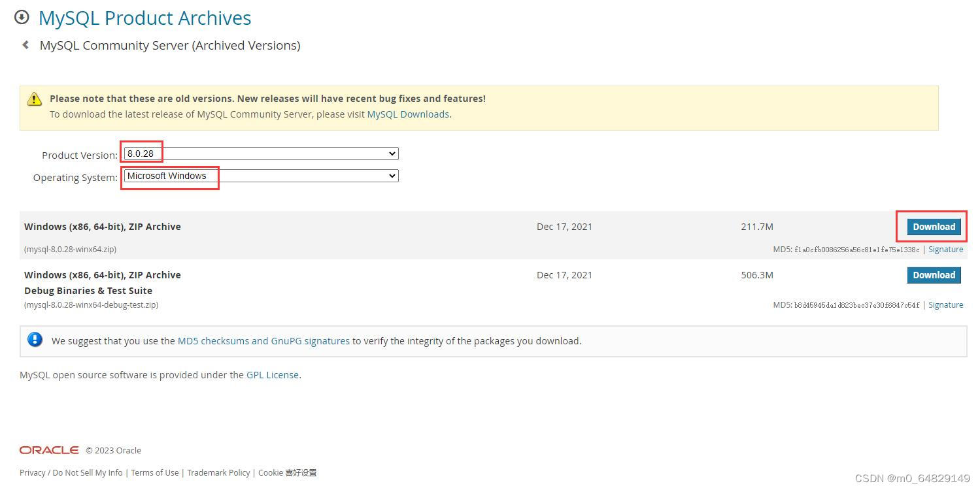980x490 pixels.
Task: Open Signature link for mysql-8.0.28-winx64.zip
Action: pyautogui.click(x=945, y=250)
